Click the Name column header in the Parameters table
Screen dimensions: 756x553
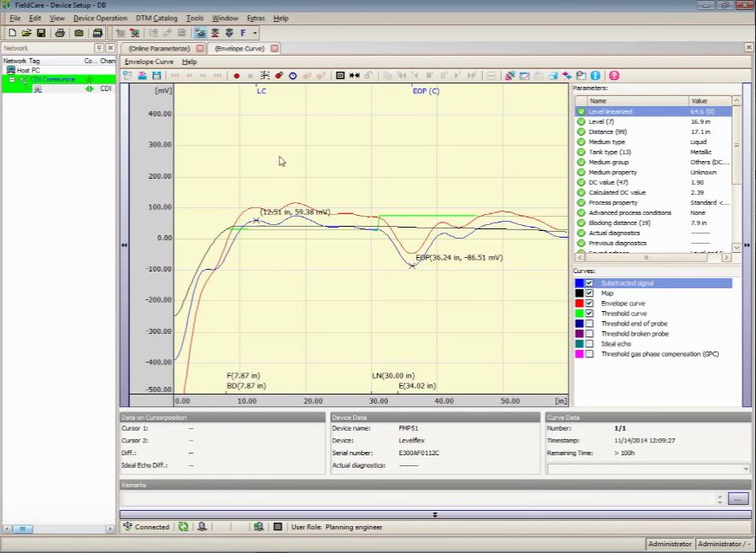tap(637, 101)
